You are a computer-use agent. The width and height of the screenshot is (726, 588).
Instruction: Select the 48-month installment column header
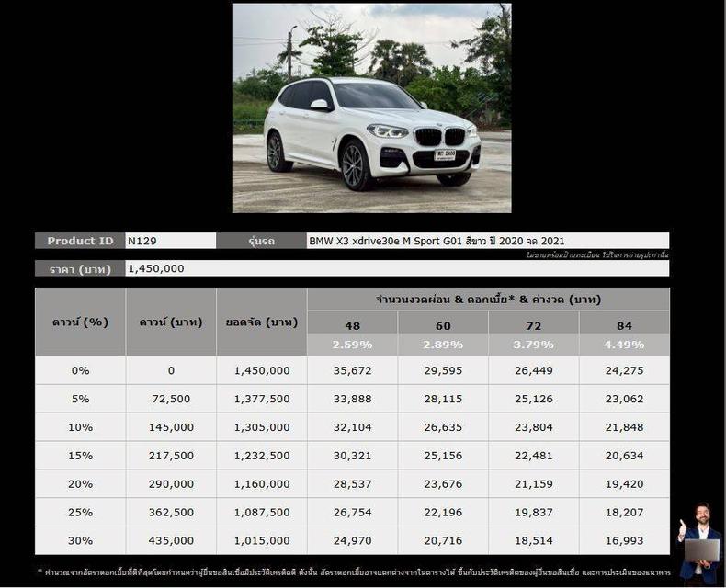353,325
